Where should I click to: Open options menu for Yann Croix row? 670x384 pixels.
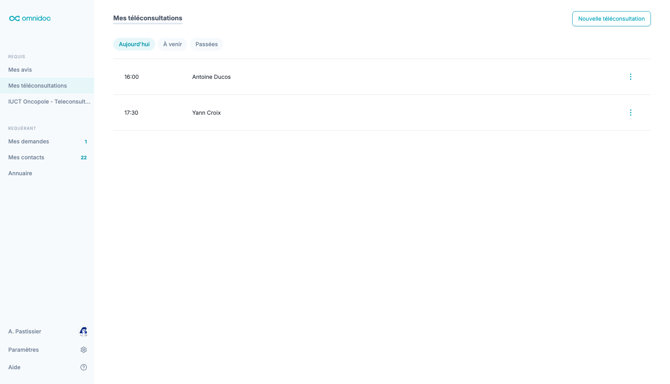(630, 113)
